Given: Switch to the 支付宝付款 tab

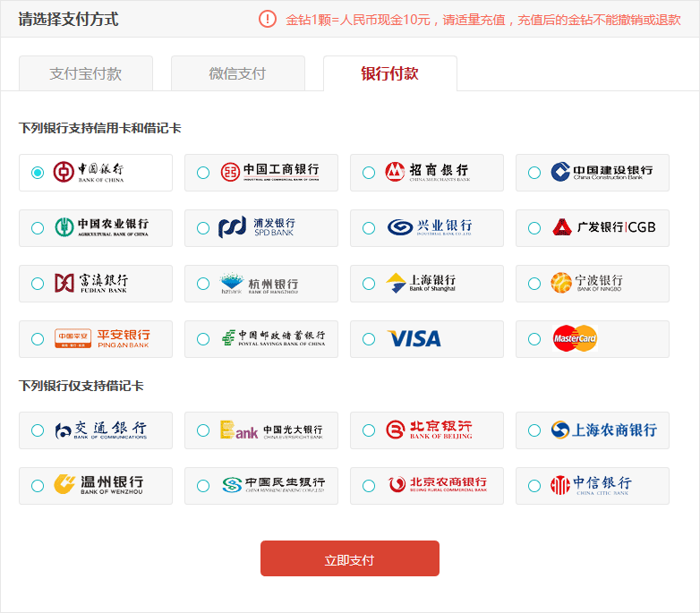Looking at the screenshot, I should (x=86, y=73).
